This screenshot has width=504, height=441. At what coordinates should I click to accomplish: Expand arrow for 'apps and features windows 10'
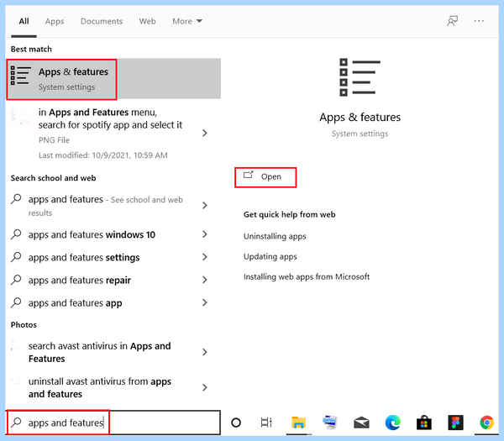(205, 234)
